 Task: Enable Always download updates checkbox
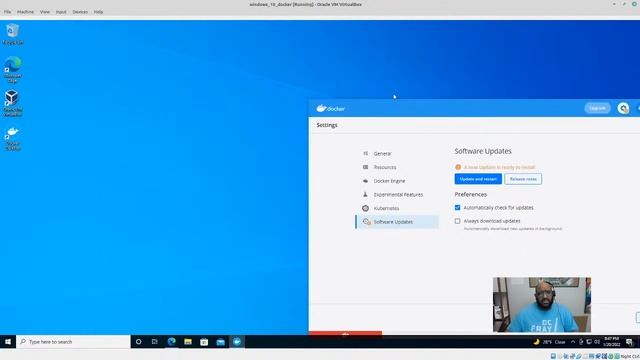pyautogui.click(x=458, y=221)
